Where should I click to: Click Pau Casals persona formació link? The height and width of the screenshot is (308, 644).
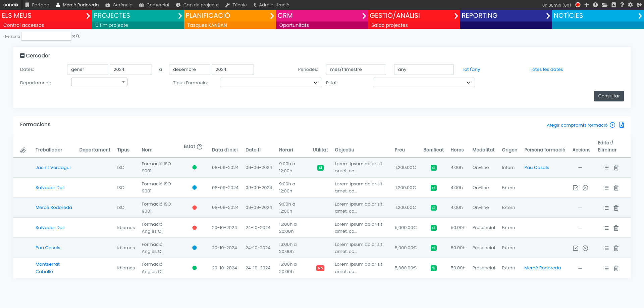tap(537, 168)
